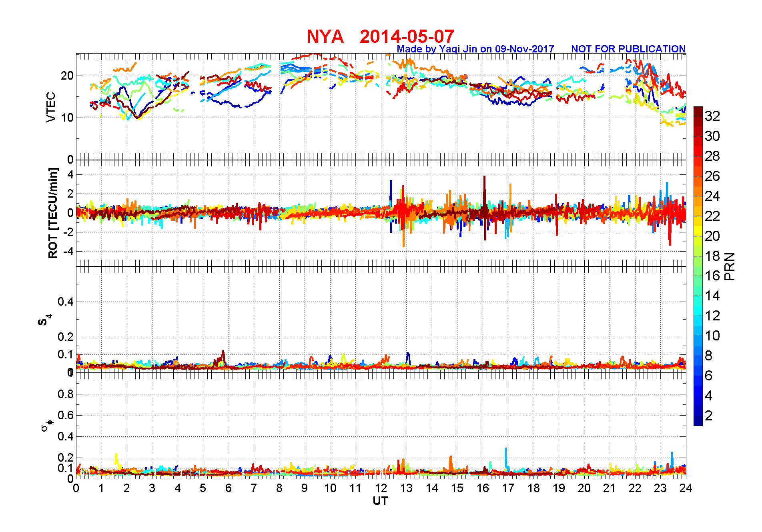Click the PRN colorbar label
762x532 pixels.
click(x=730, y=266)
